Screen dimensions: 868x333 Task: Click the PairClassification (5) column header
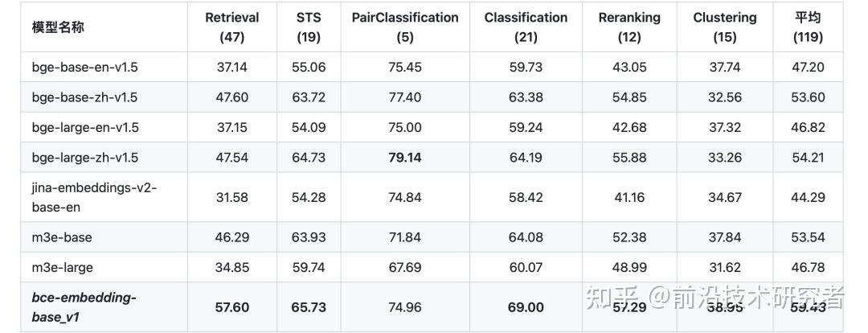point(405,27)
